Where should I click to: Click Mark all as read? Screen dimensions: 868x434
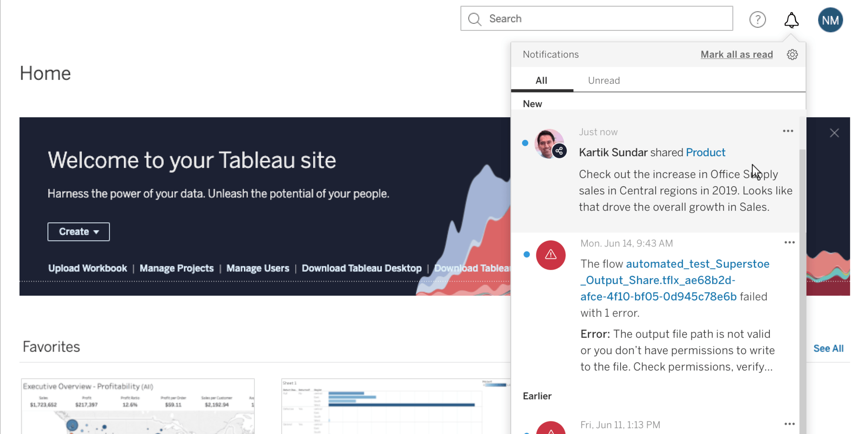click(736, 54)
